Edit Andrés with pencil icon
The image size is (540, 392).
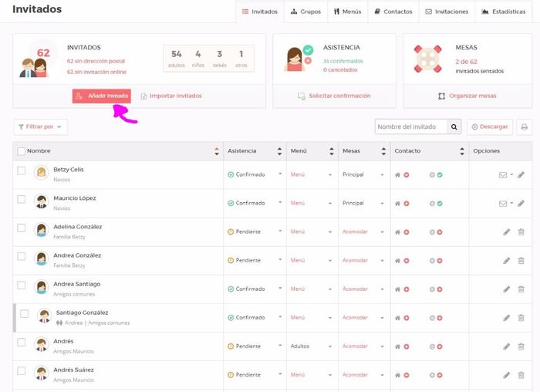pos(507,346)
